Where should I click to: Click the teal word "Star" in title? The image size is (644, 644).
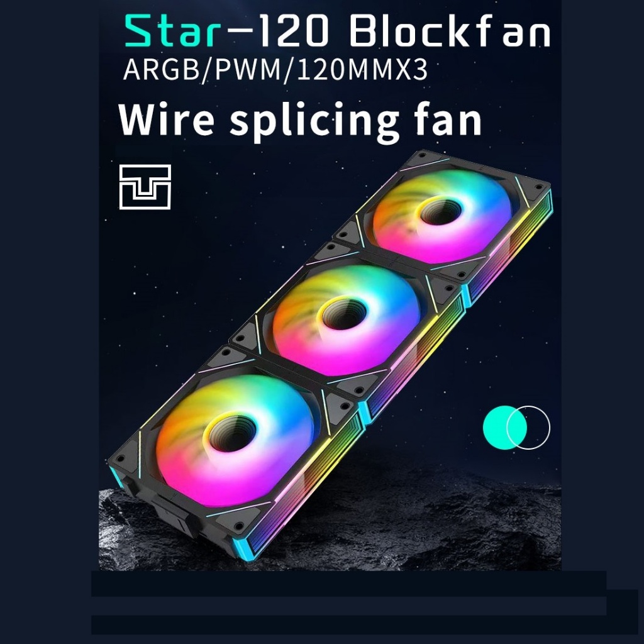coord(172,31)
